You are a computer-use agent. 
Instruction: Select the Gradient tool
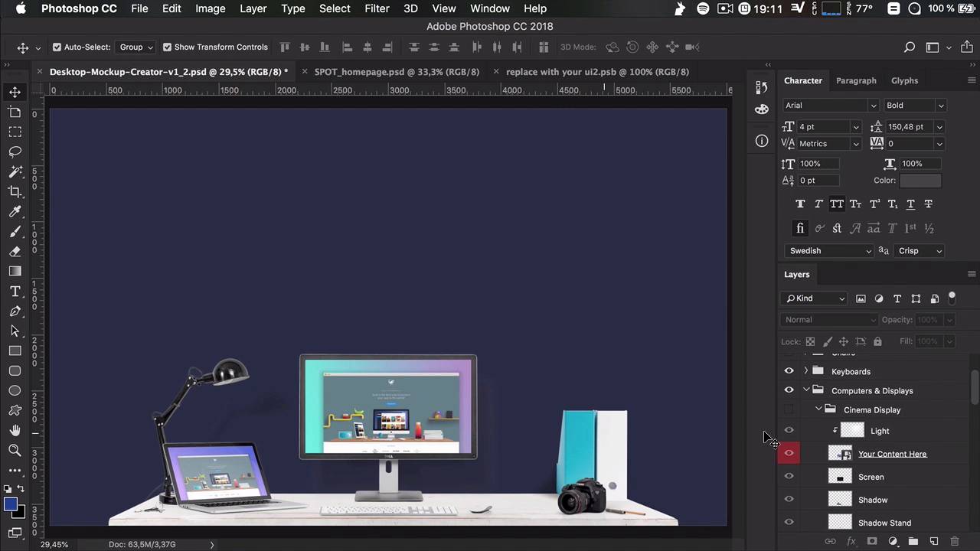pos(15,272)
